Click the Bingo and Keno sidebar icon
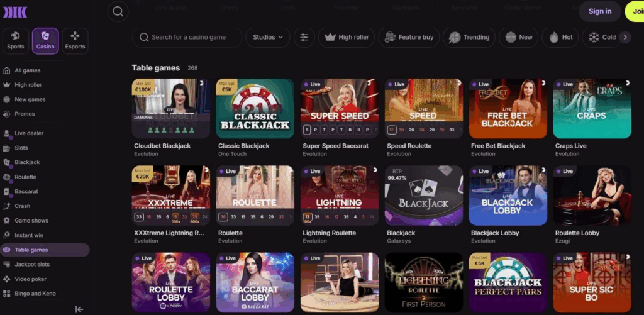Viewport: 644px width, 315px height. [x=6, y=294]
